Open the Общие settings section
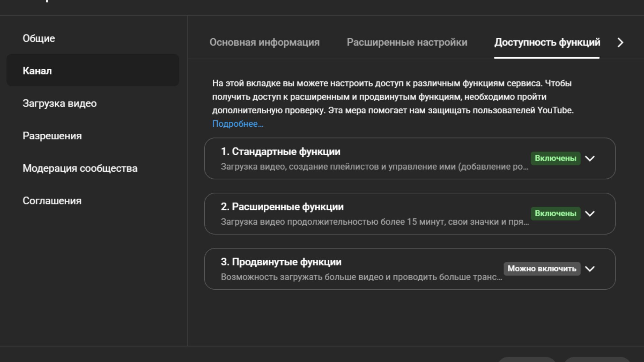644x362 pixels. tap(39, 39)
